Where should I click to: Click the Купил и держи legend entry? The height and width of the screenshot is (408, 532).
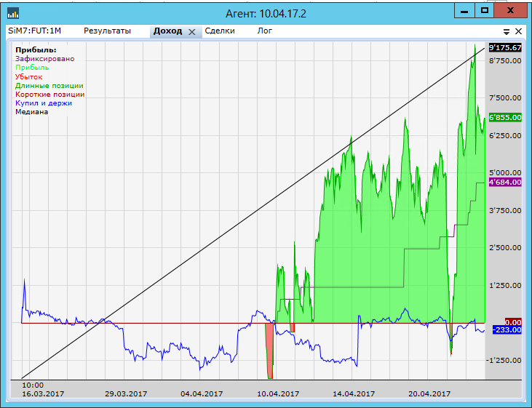[x=44, y=103]
